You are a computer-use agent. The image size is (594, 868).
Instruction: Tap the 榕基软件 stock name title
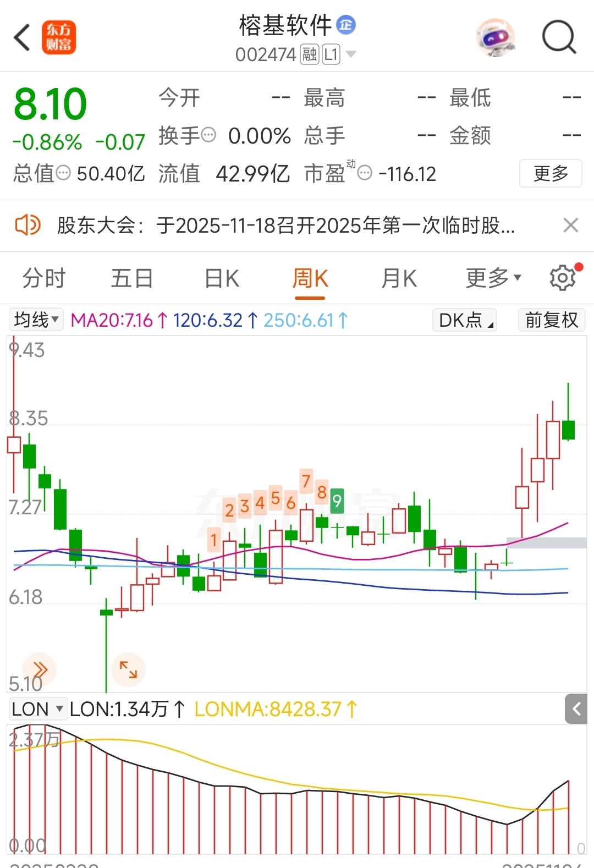(x=285, y=25)
